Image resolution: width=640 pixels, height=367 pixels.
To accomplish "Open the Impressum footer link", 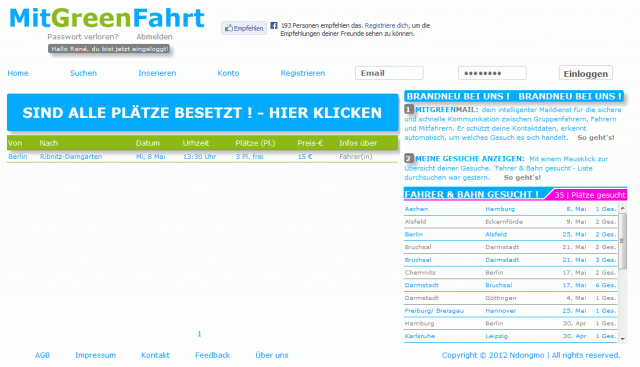I will [x=96, y=355].
